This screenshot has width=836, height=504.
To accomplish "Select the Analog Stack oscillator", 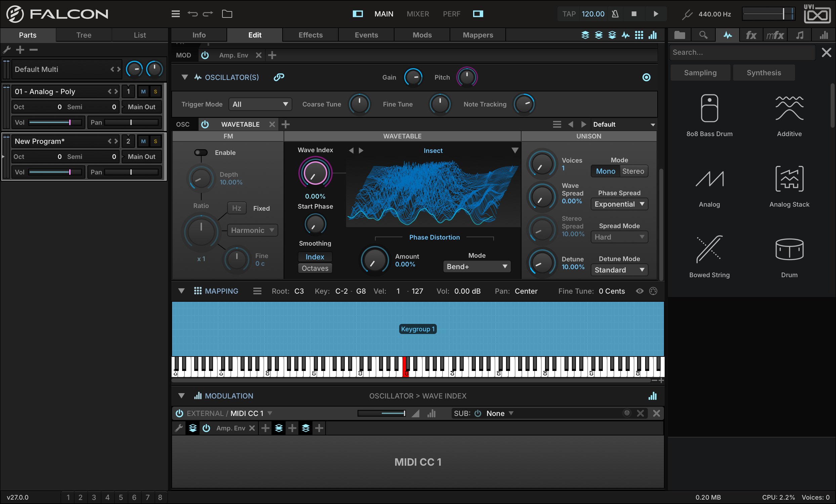I will click(789, 186).
